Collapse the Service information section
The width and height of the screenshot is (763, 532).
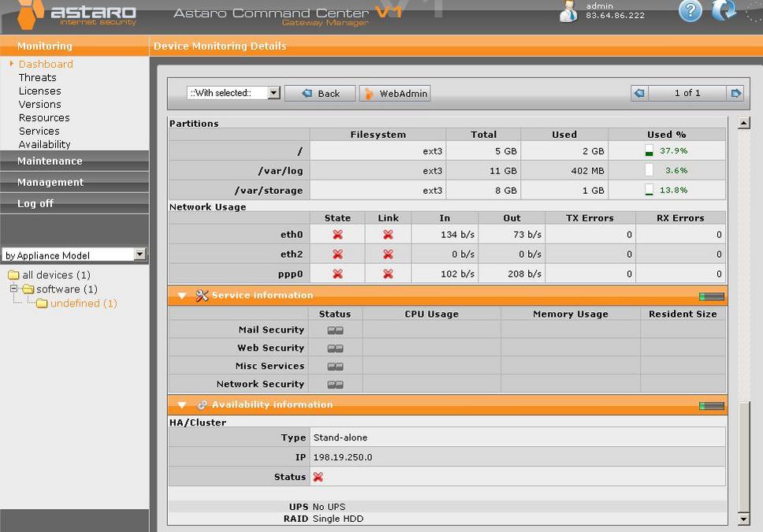(182, 296)
